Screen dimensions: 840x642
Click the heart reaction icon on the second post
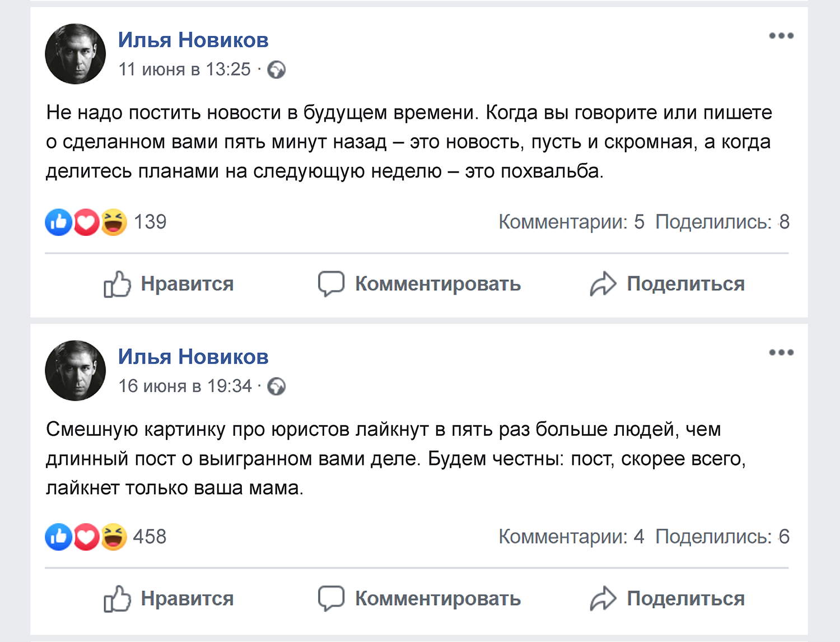[x=86, y=537]
